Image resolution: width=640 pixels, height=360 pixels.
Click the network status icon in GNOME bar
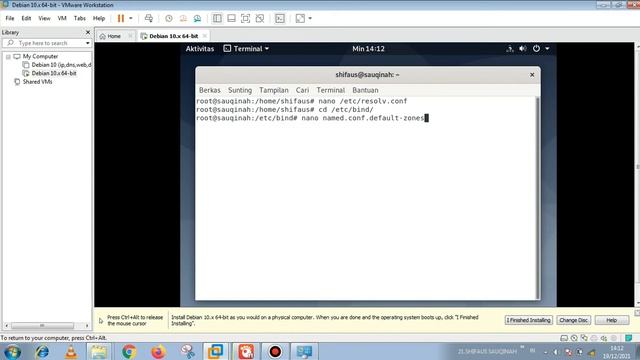click(510, 49)
